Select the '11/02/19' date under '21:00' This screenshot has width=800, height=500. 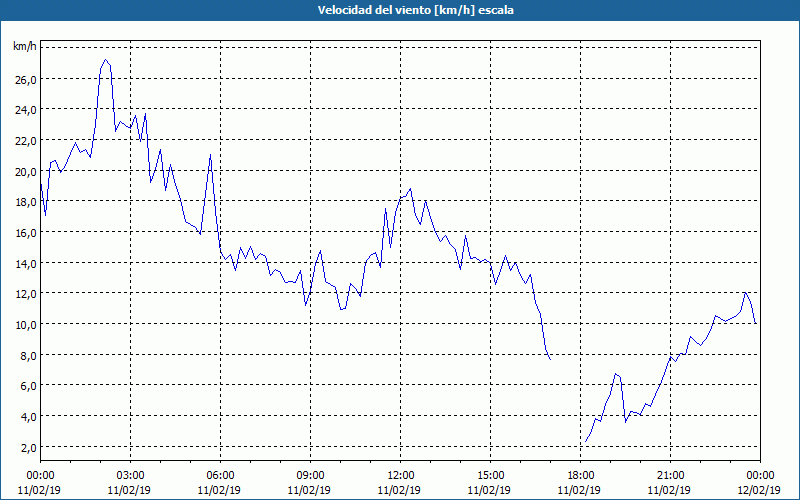pos(669,490)
